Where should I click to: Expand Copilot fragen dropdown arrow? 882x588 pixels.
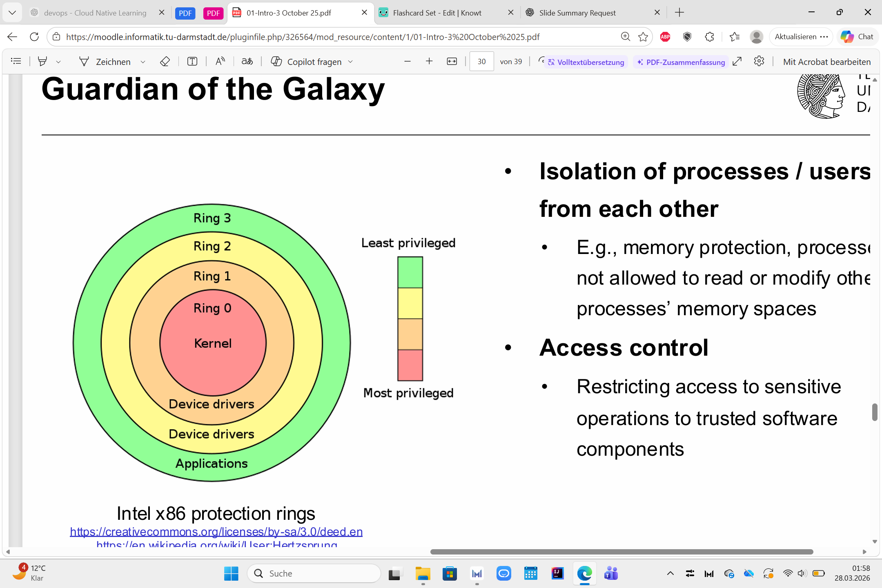pyautogui.click(x=350, y=62)
